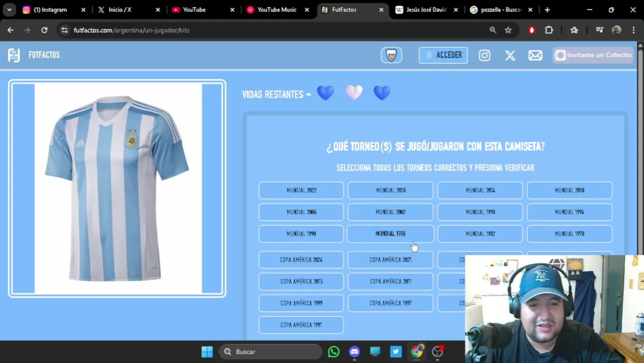This screenshot has height=363, width=644.
Task: Click the first blue life heart
Action: click(326, 93)
